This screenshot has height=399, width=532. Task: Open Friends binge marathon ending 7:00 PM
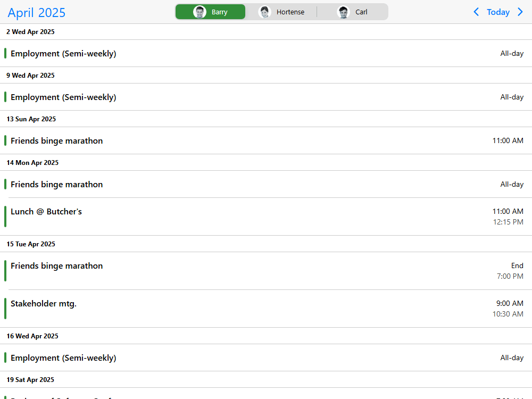266,271
